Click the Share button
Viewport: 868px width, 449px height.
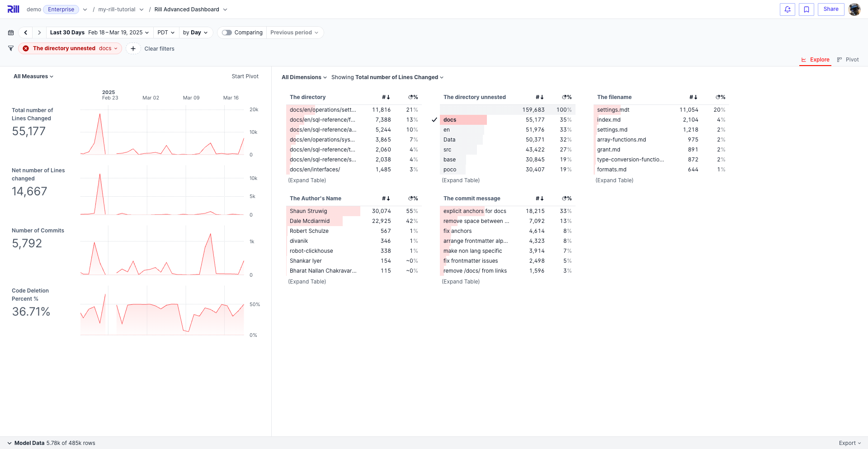coord(830,9)
